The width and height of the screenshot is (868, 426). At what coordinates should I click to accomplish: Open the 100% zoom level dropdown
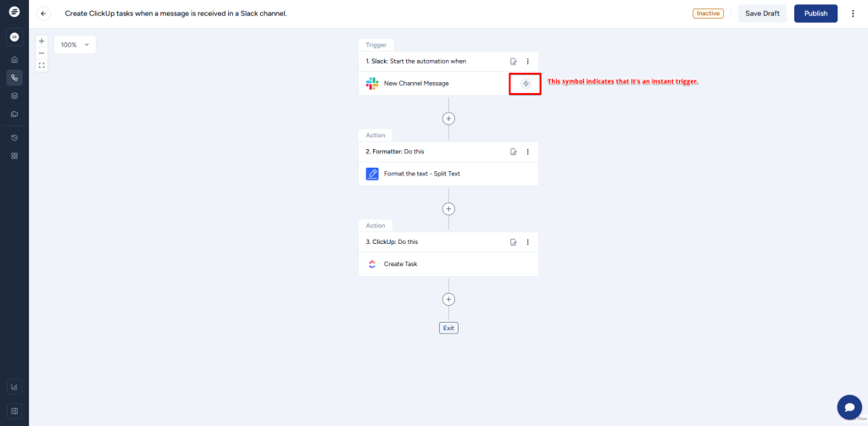point(75,44)
